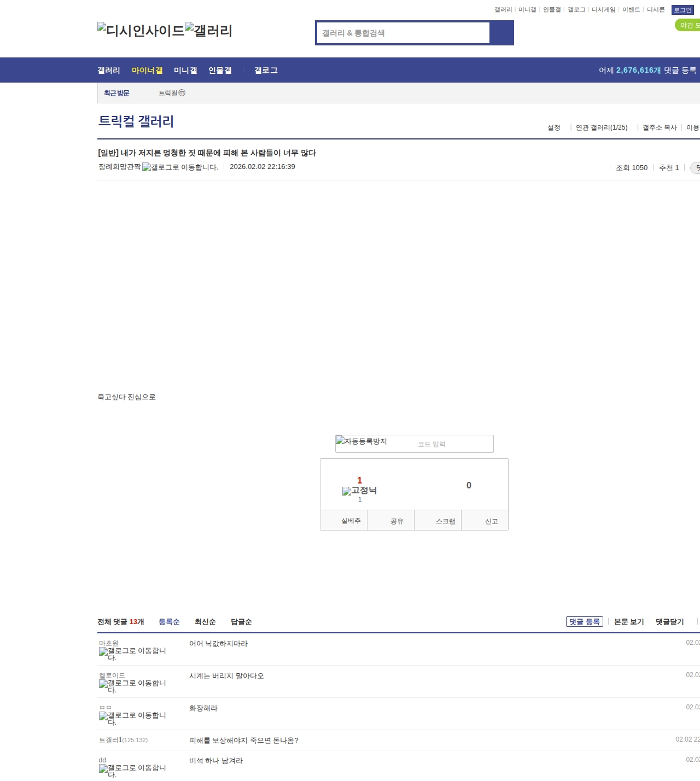Expand the 최근 방문 list
This screenshot has width=700, height=781.
tap(116, 94)
